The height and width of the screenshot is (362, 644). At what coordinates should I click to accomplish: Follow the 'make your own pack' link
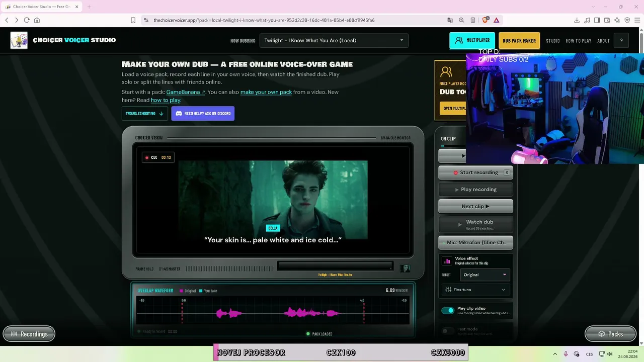click(x=266, y=92)
